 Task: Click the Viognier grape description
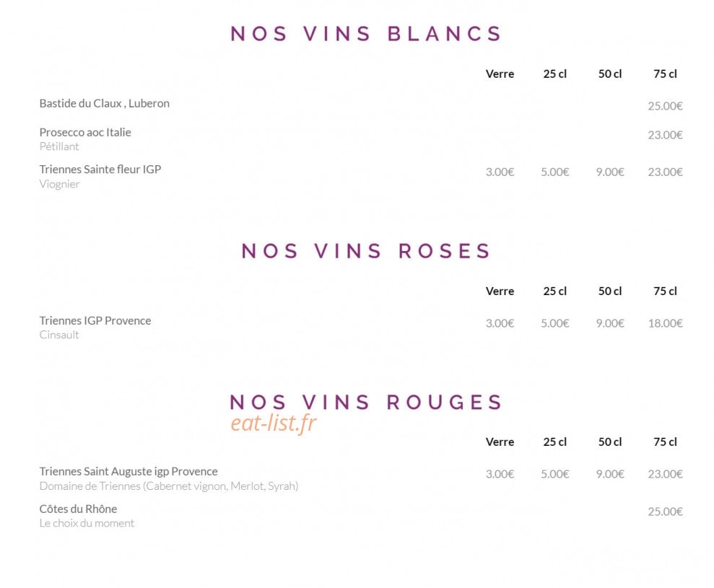59,184
